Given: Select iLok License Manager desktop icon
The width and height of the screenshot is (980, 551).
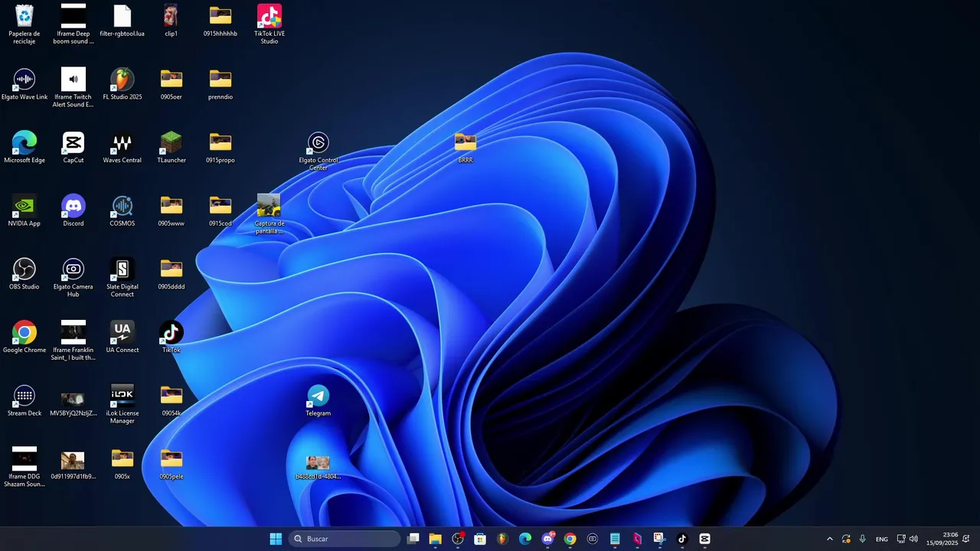Looking at the screenshot, I should [122, 404].
